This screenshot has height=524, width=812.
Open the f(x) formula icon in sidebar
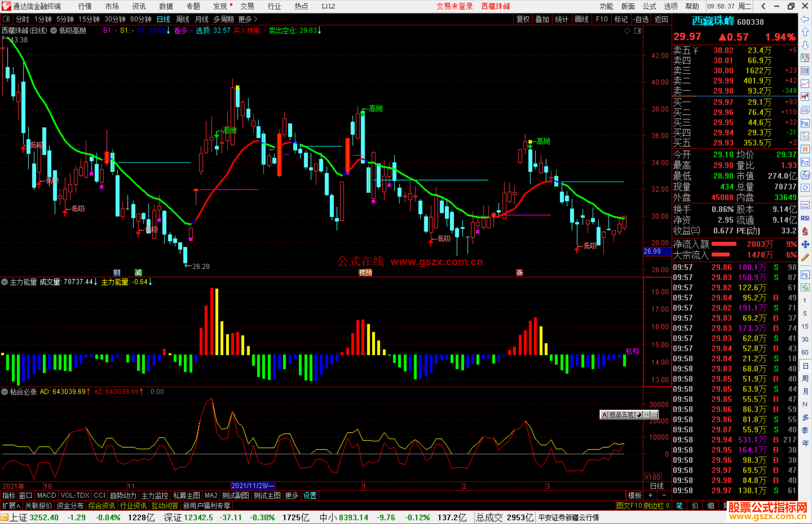click(805, 175)
